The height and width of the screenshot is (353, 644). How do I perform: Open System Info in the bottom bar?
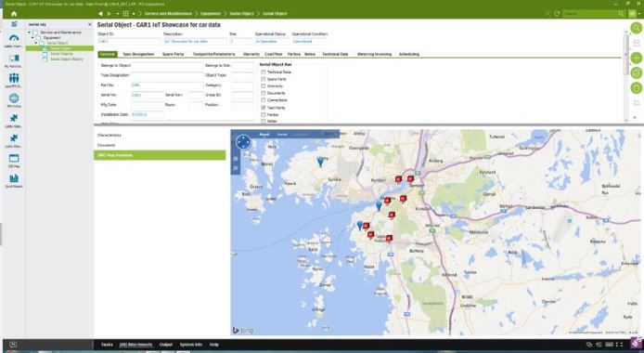191,345
